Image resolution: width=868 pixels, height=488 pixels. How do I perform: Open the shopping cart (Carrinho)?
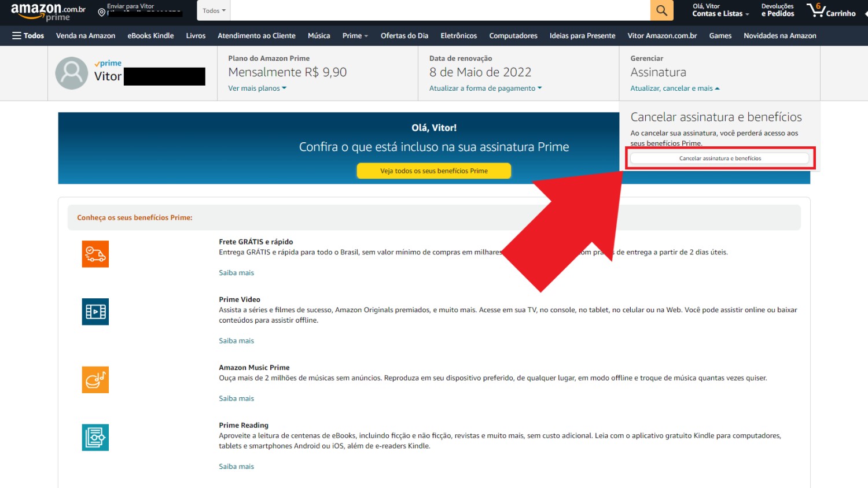[x=832, y=10]
